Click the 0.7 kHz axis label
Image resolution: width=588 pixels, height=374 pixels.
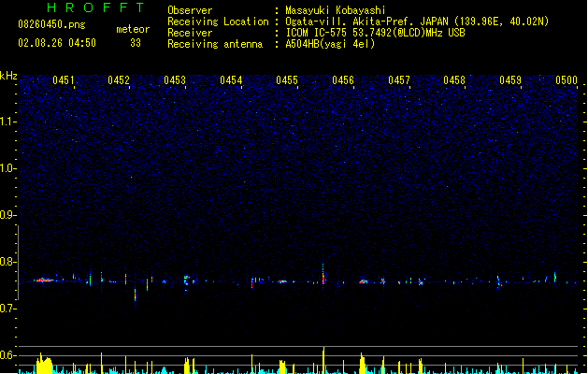tap(8, 309)
